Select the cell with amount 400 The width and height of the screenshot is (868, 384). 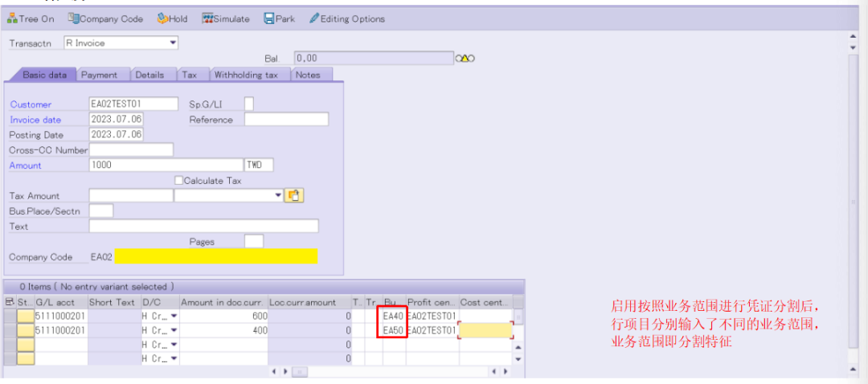[x=224, y=330]
